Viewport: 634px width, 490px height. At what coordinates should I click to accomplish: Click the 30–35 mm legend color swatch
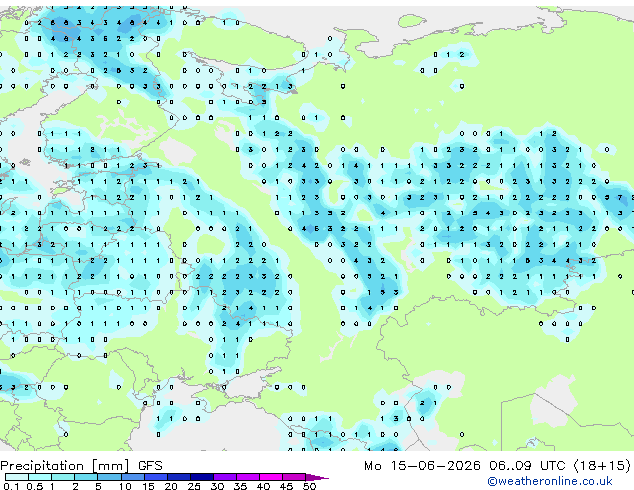coord(224,477)
